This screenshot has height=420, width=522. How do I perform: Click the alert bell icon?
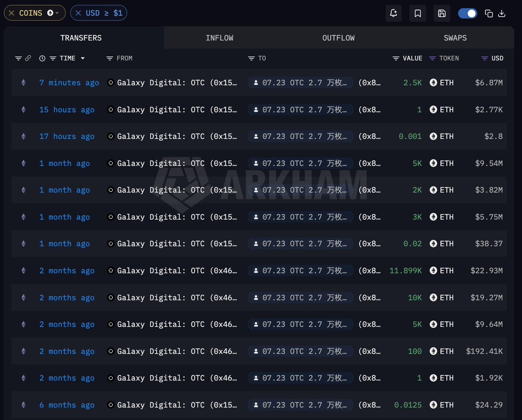click(394, 13)
